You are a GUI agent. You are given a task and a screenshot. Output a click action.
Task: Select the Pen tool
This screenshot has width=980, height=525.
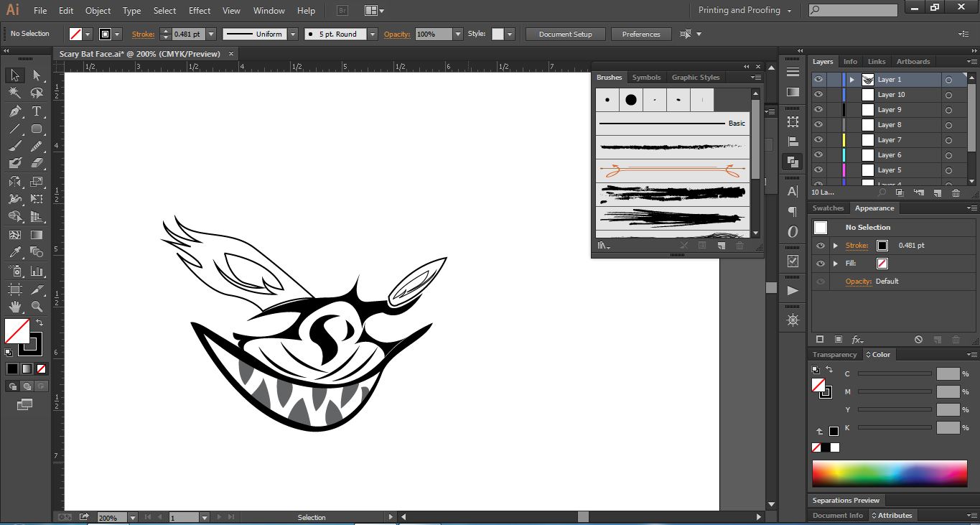(15, 111)
